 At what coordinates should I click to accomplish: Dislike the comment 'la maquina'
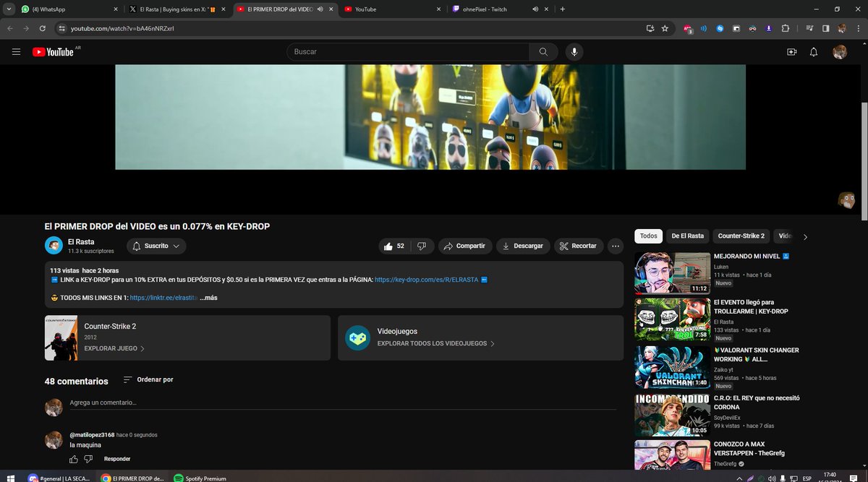[88, 459]
